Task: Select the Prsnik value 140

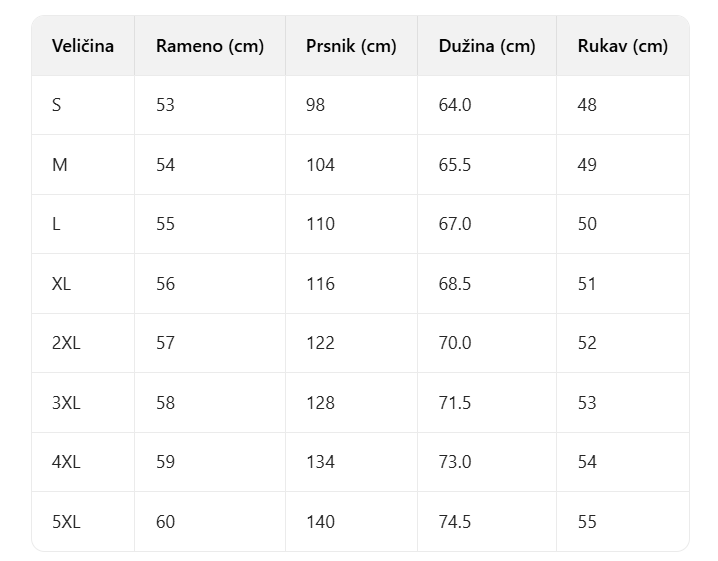Action: [320, 522]
